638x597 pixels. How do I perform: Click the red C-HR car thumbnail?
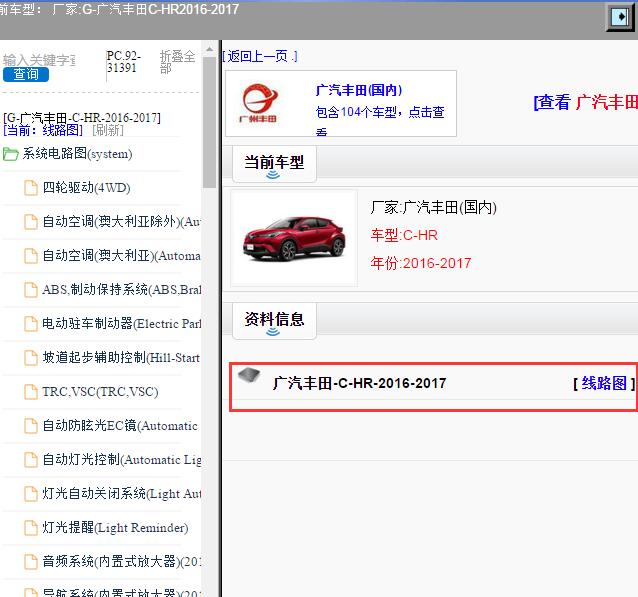294,238
